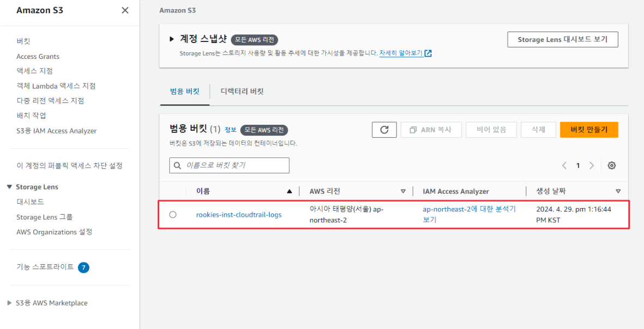Click the external link icon after 자세히 알아보기
644x329 pixels.
point(428,53)
